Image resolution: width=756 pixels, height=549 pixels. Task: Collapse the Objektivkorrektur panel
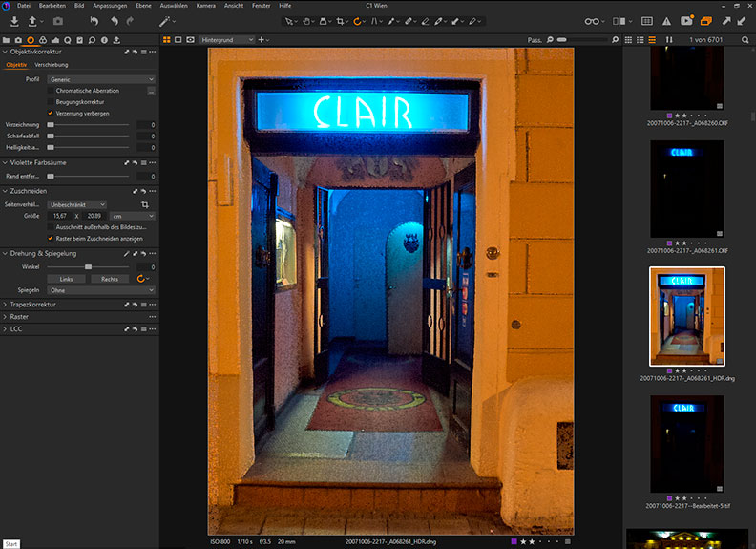pos(5,52)
